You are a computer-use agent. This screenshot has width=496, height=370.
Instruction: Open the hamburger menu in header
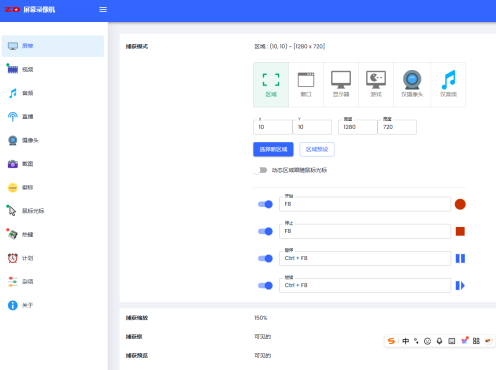[x=103, y=10]
